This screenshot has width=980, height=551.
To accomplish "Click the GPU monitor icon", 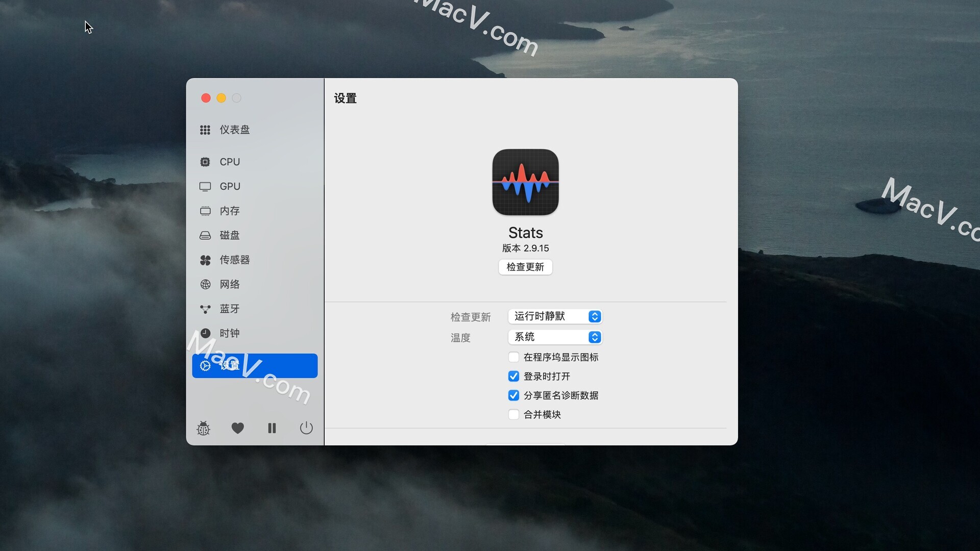I will 205,187.
